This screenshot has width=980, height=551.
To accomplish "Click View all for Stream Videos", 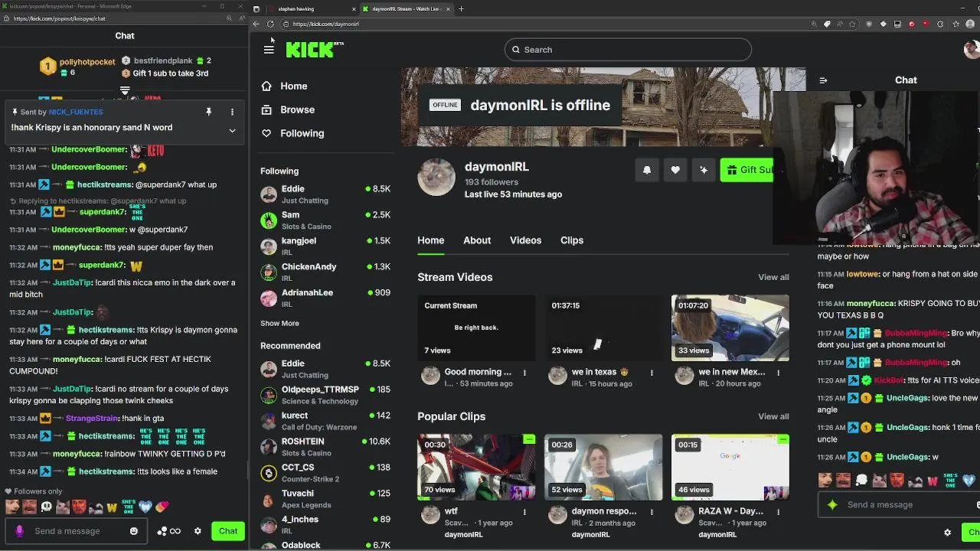I will (x=773, y=277).
